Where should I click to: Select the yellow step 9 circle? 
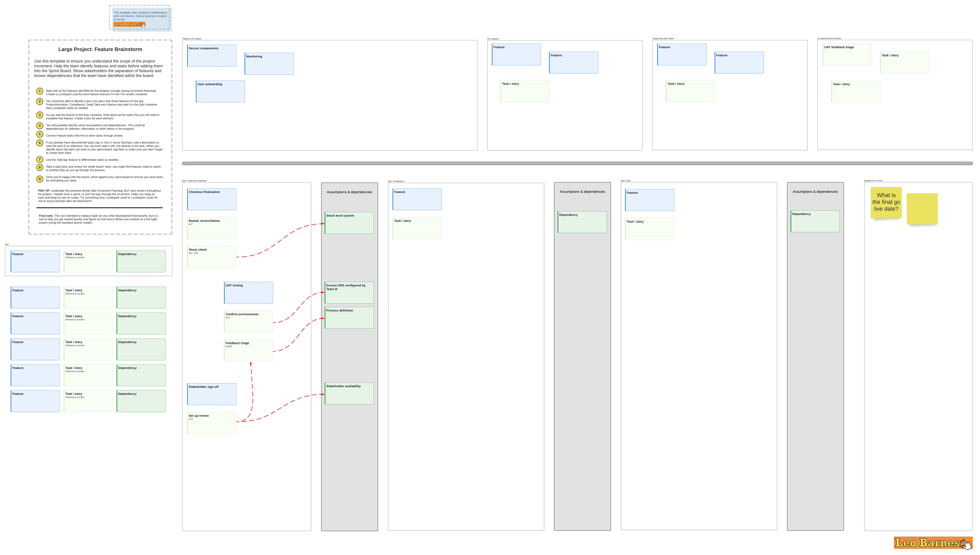pyautogui.click(x=40, y=179)
